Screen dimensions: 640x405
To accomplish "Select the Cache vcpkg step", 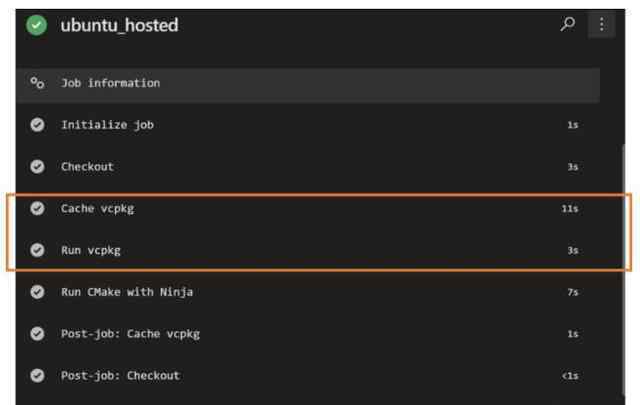I will (308, 208).
